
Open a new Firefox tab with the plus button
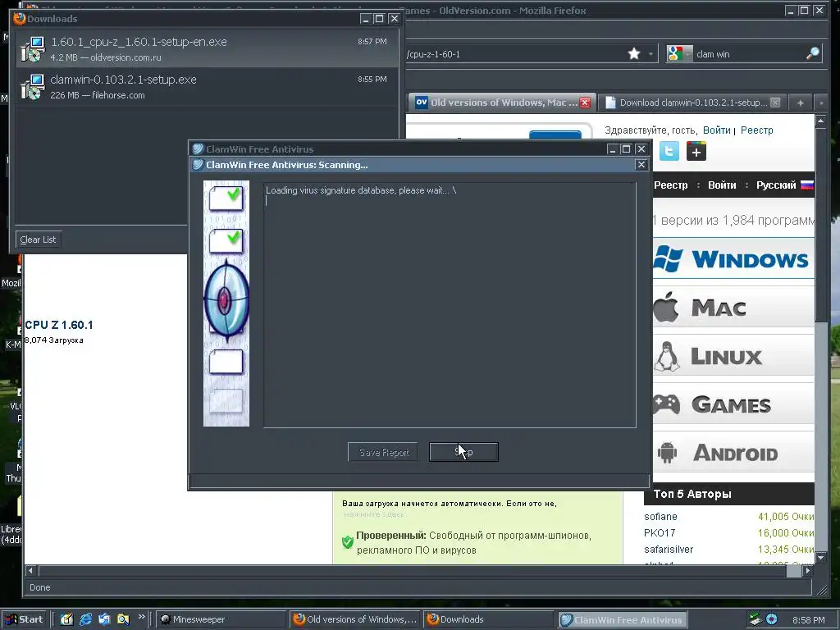[x=801, y=103]
